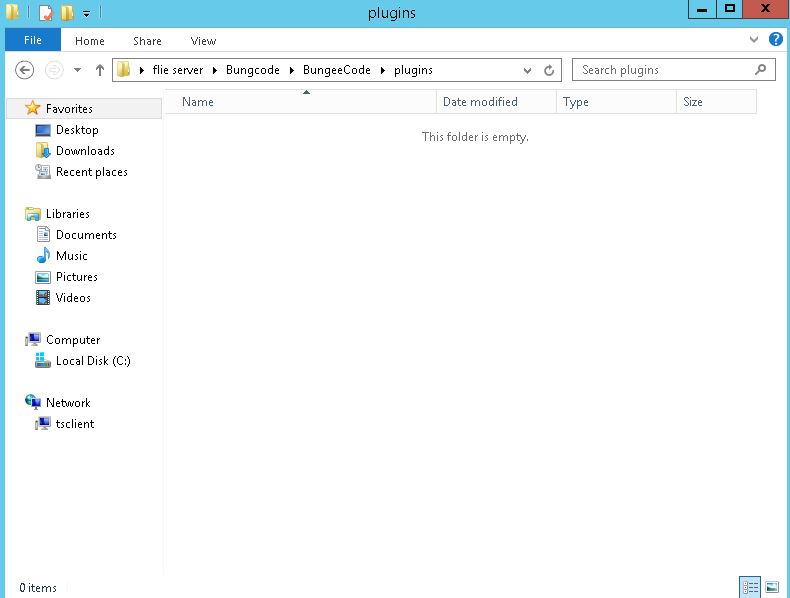Expand the ribbon with chevron
This screenshot has height=598, width=790.
754,40
